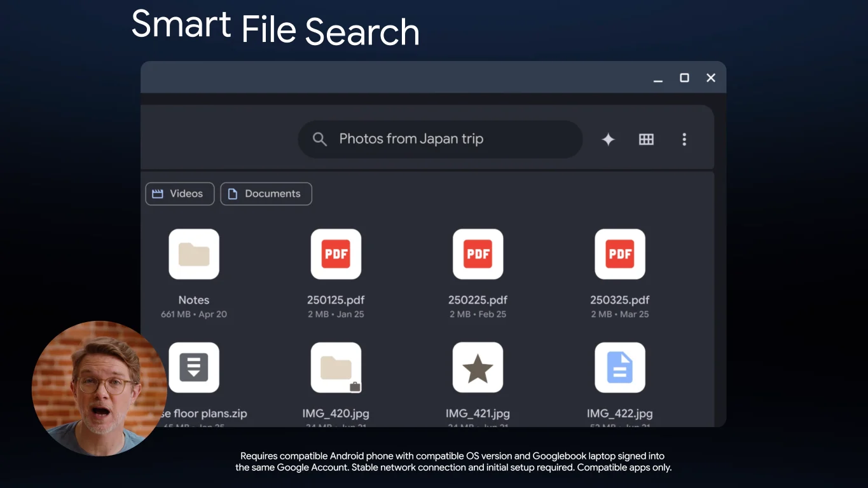Open the three-dot more options menu
This screenshot has width=868, height=488.
[x=684, y=139]
